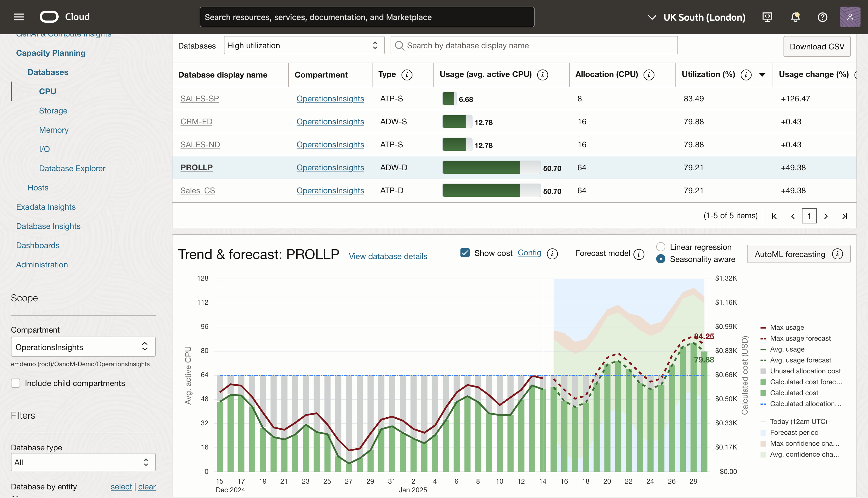The image size is (868, 498).
Task: Jump to last page using pagination arrow
Action: coord(844,216)
